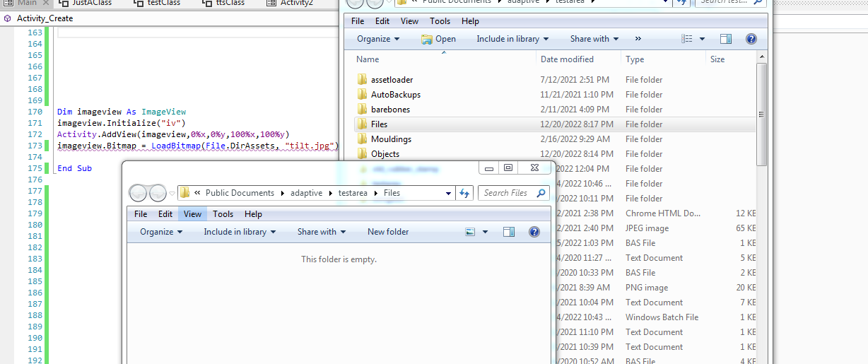
Task: Open Help in the Files window toolbar
Action: (x=534, y=232)
